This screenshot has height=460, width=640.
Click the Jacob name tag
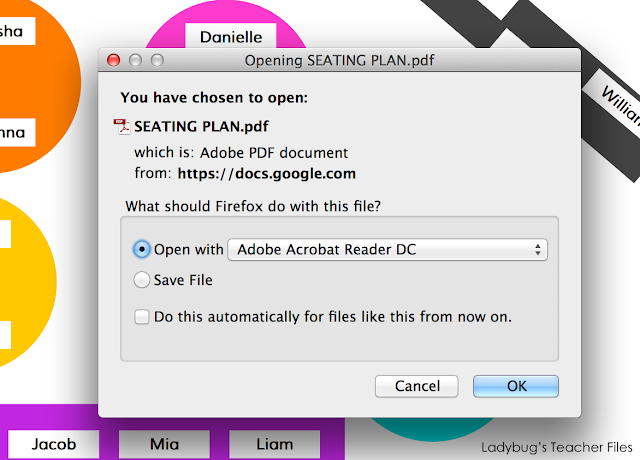click(x=54, y=444)
